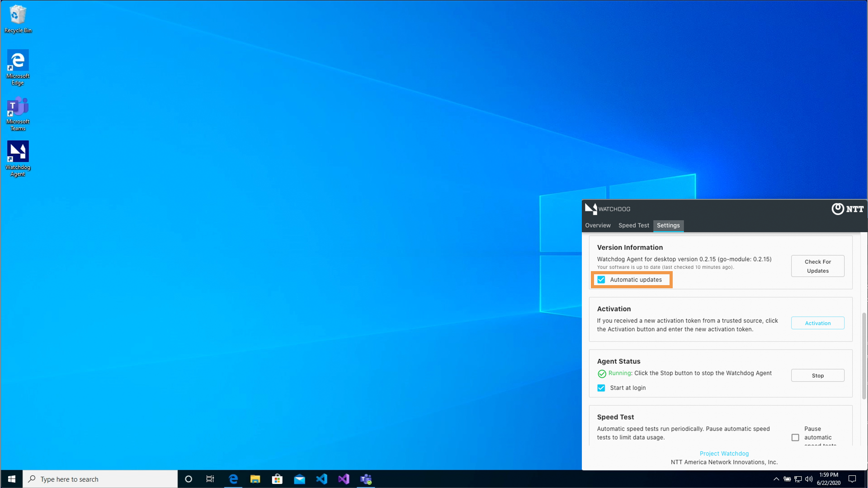
Task: Click the battery icon in the system tray
Action: point(787,479)
